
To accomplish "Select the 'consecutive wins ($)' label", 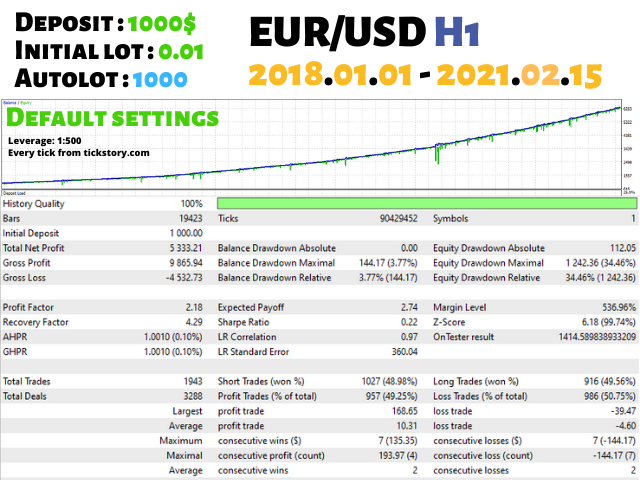I will (x=260, y=441).
